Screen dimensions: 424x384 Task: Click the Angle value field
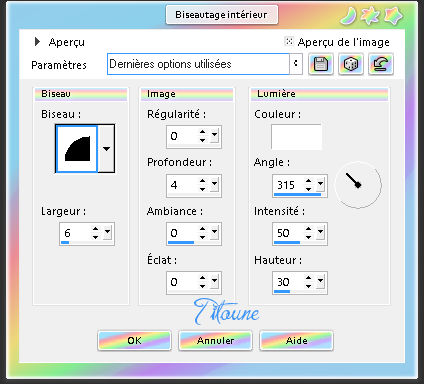tap(288, 185)
